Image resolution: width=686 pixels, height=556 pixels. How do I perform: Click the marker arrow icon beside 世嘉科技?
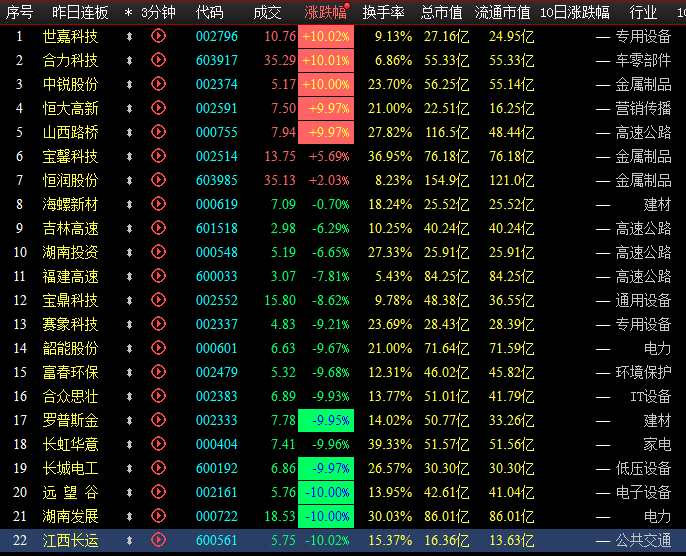[x=129, y=37]
